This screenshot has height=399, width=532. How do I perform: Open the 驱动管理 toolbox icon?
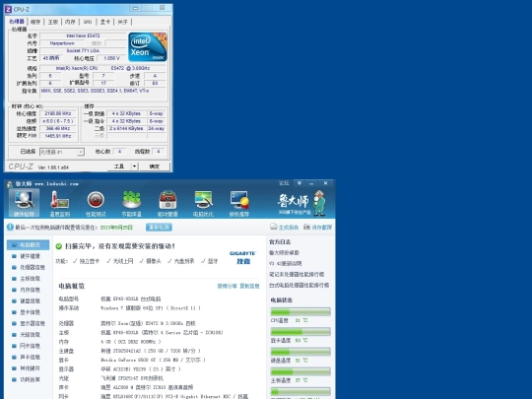167,199
